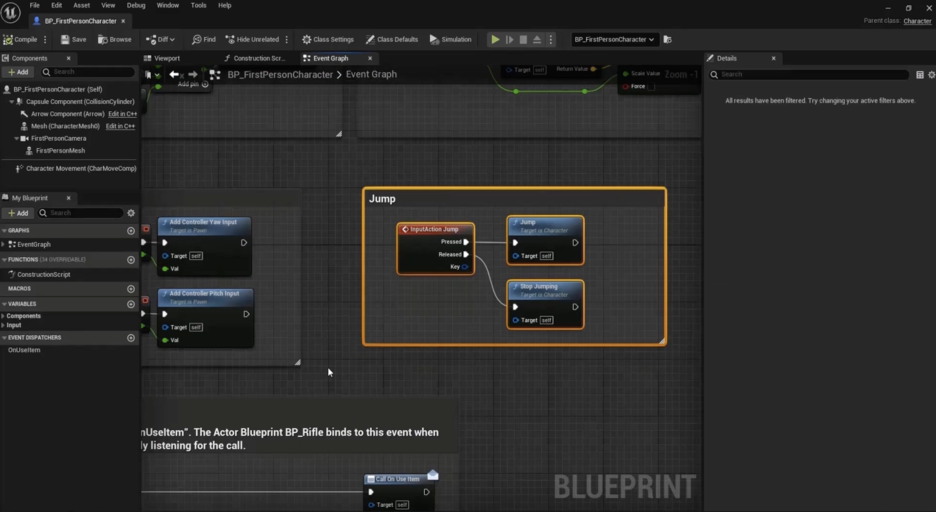
Task: Click the Jump comment box title
Action: (x=382, y=199)
